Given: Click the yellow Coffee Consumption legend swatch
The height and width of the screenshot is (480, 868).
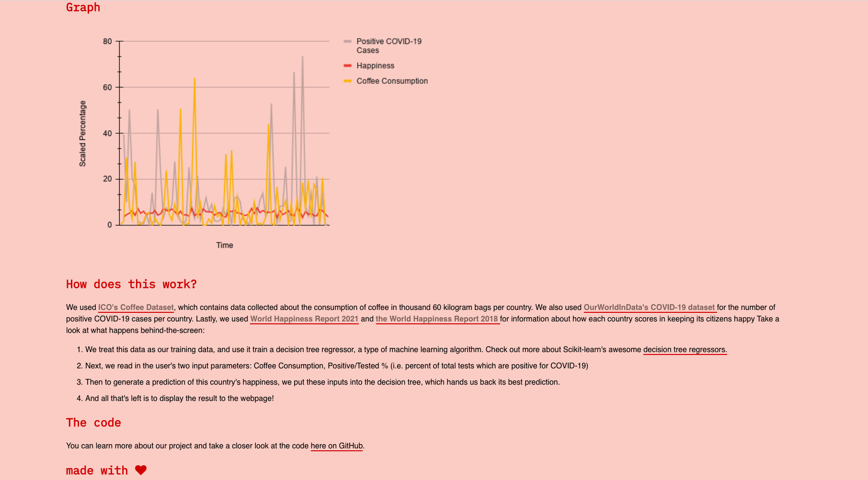Looking at the screenshot, I should pos(348,81).
